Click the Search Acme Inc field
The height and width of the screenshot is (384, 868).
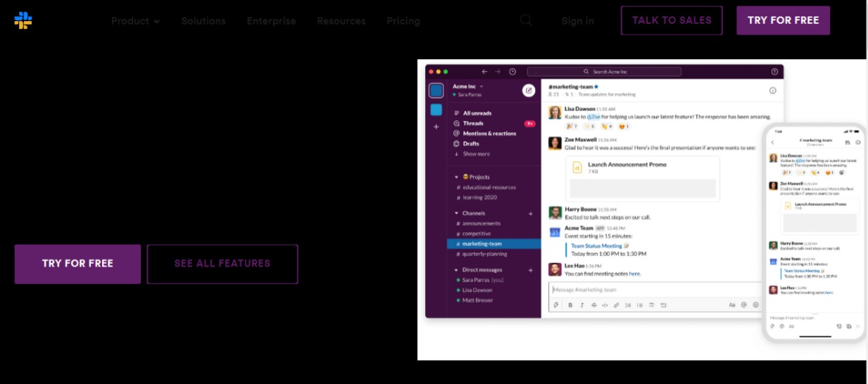click(x=604, y=72)
